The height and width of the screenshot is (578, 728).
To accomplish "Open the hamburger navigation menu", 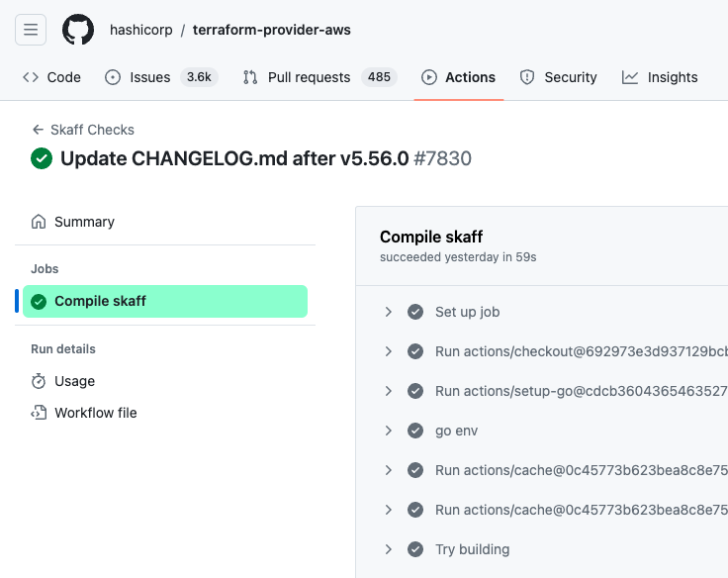I will (31, 30).
